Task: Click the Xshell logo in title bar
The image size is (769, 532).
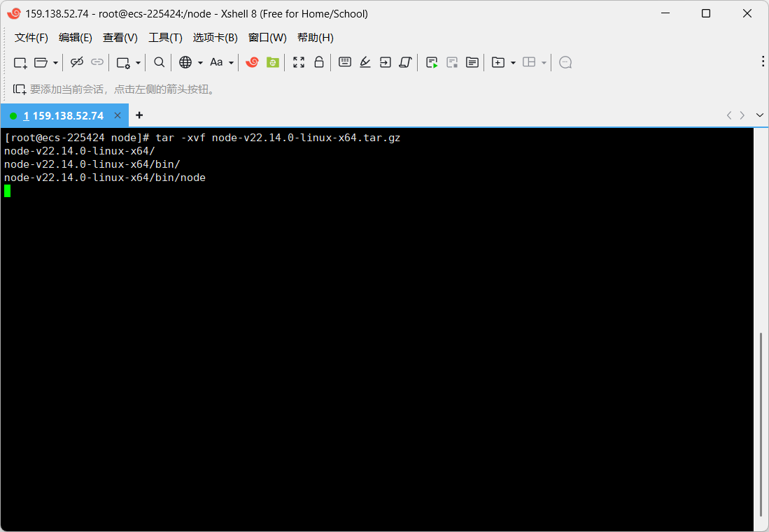Action: (14, 13)
